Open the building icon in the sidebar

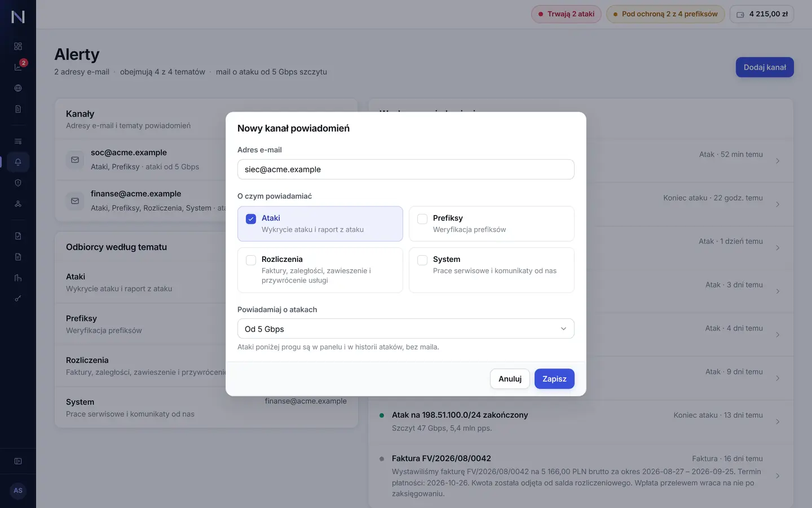point(18,278)
